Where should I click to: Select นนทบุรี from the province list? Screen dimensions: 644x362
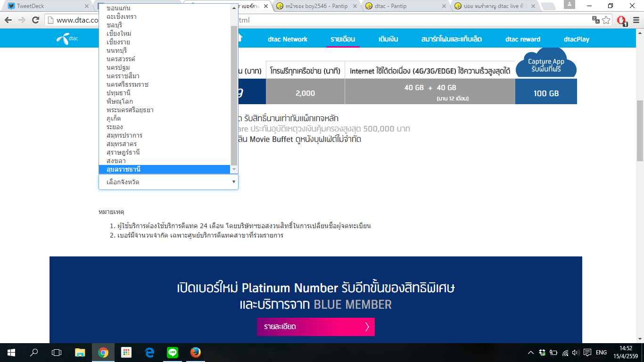165,50
